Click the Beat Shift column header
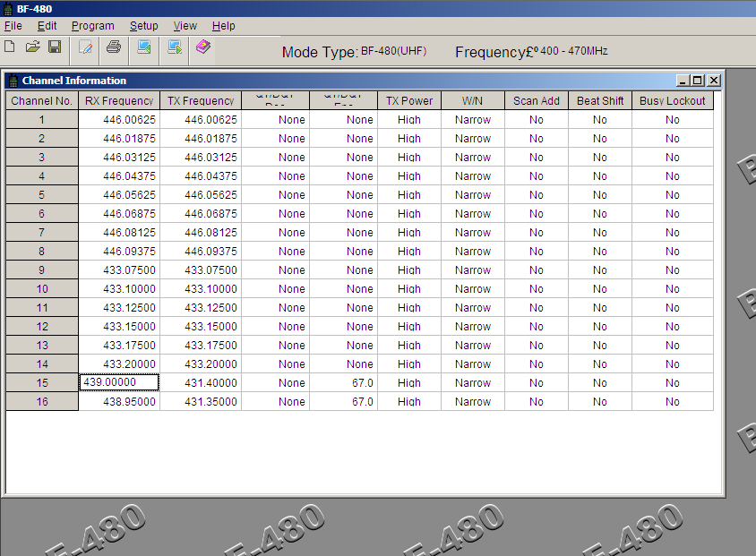756x556 pixels. [x=600, y=100]
